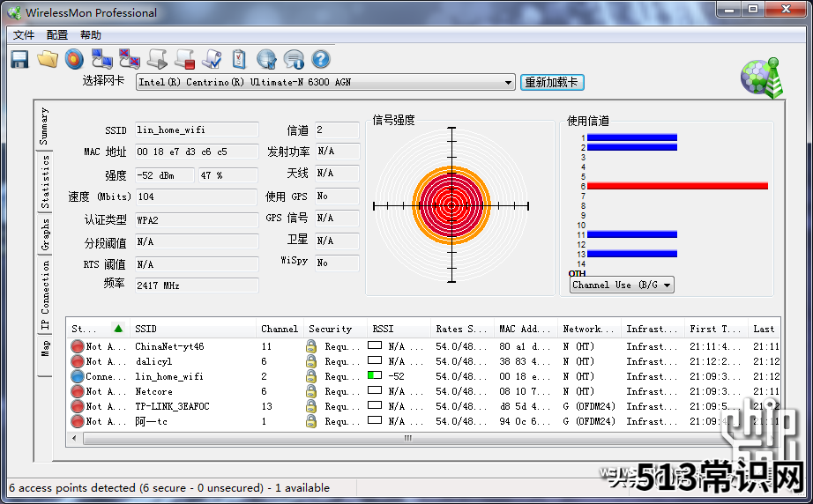Viewport: 813px width, 504px height.
Task: Click the blue channel 13 usage bar
Action: click(x=632, y=254)
